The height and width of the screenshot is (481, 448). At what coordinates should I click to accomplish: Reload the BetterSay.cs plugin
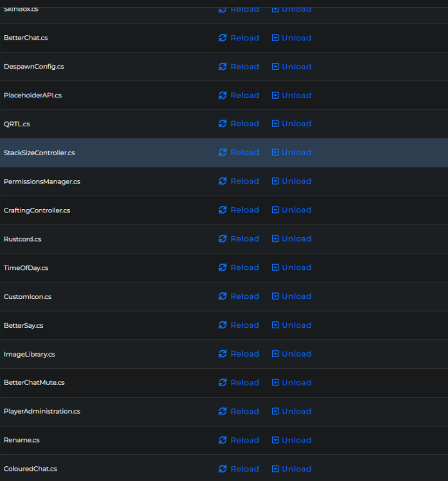click(239, 325)
